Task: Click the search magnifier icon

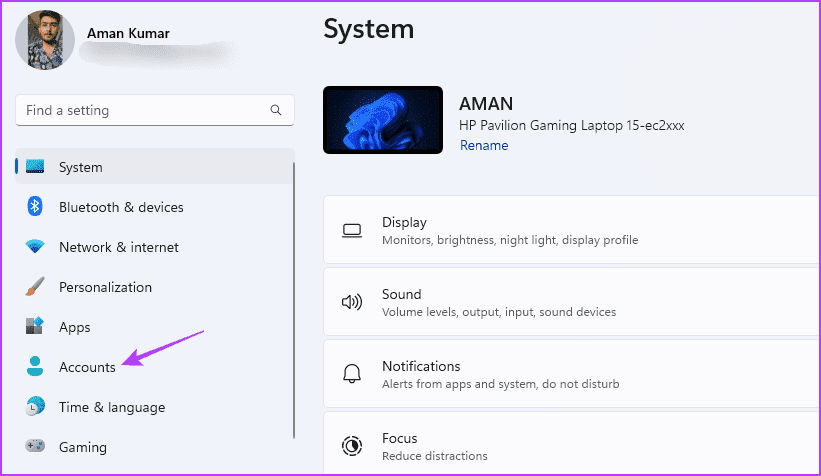Action: click(276, 110)
